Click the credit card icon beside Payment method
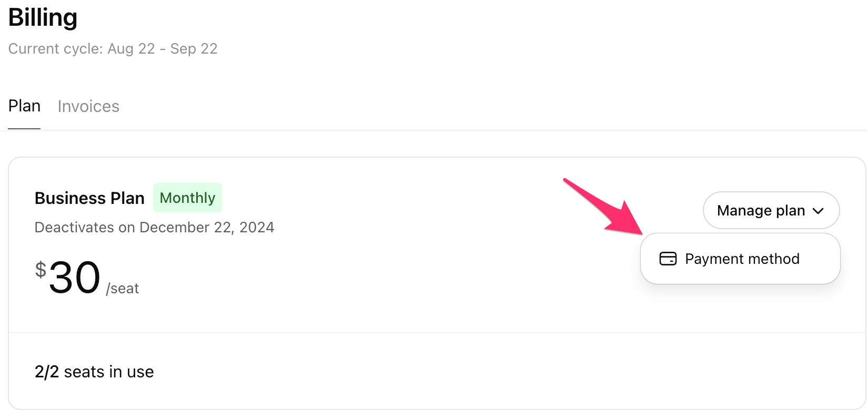The width and height of the screenshot is (868, 411). pos(668,259)
